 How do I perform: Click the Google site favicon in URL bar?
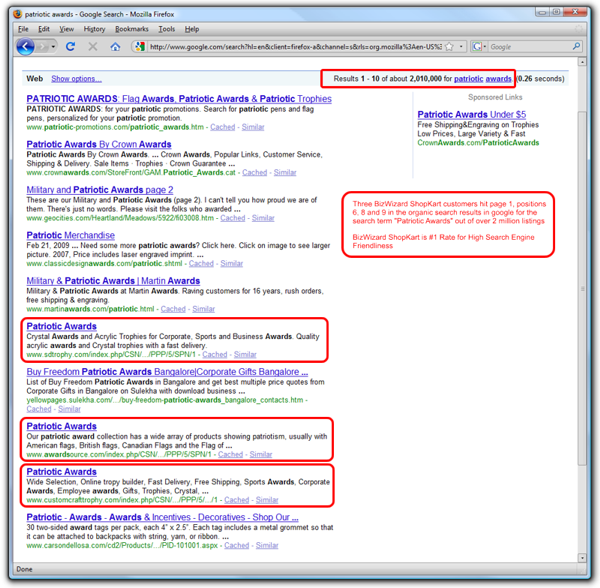tap(140, 47)
